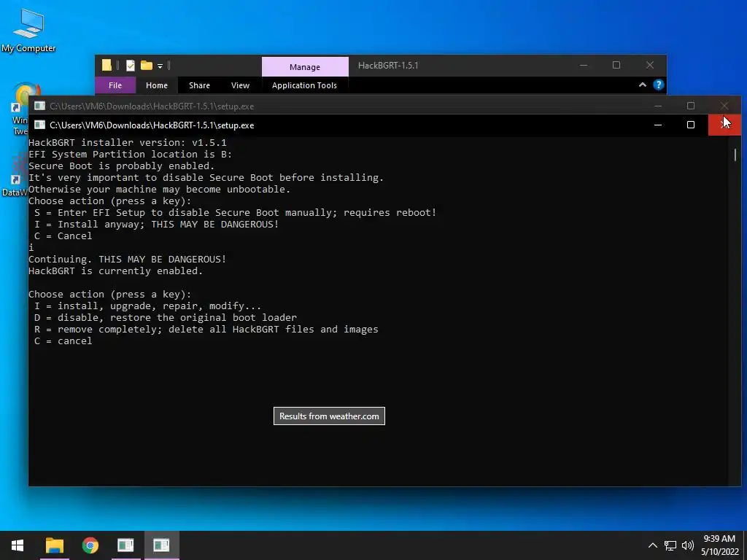Maximize the HackBGRT-1.5.1 Explorer window

616,65
